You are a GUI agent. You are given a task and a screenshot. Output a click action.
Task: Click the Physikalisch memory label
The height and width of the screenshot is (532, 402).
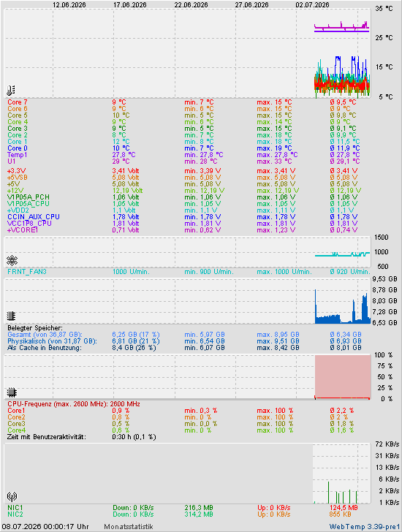(x=52, y=341)
